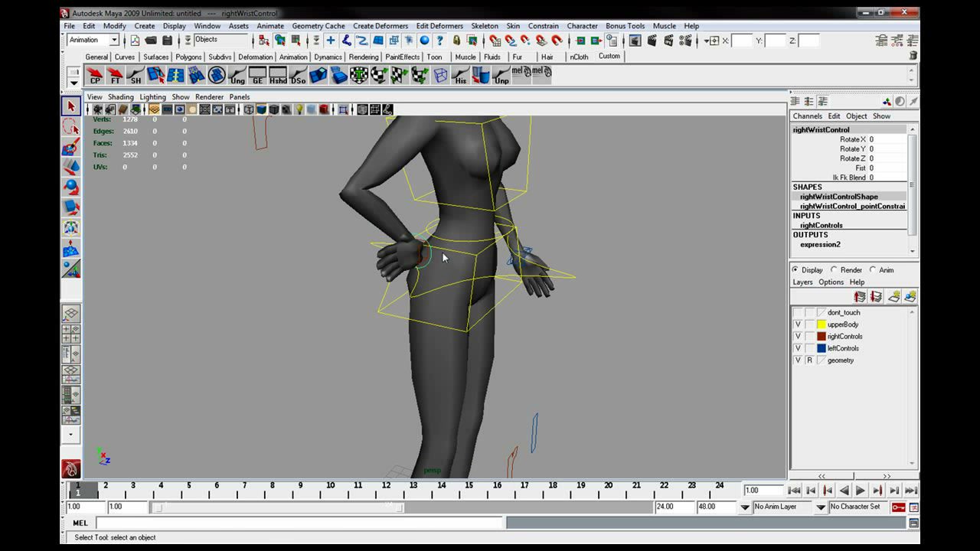This screenshot has height=551, width=980.
Task: Click the Hshd shelf icon
Action: pos(278,75)
